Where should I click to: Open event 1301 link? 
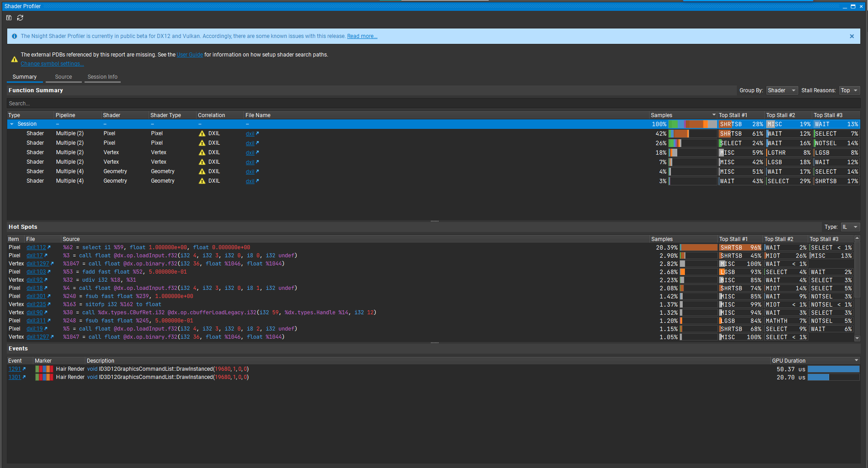tap(14, 377)
